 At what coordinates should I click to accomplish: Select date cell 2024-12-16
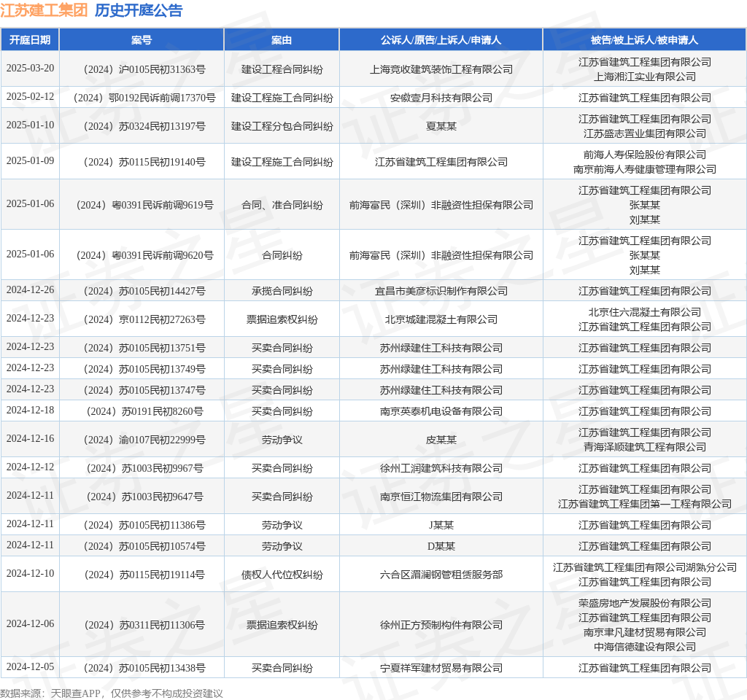click(30, 438)
